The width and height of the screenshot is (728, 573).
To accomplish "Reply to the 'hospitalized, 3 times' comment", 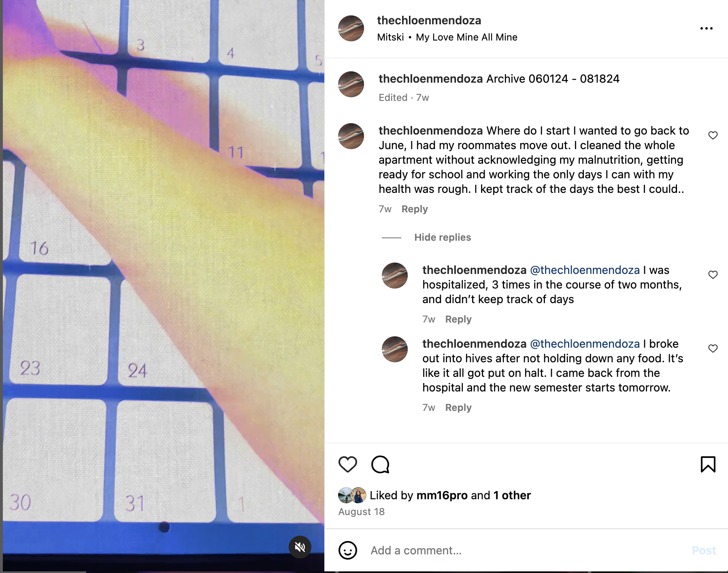I will [x=458, y=319].
